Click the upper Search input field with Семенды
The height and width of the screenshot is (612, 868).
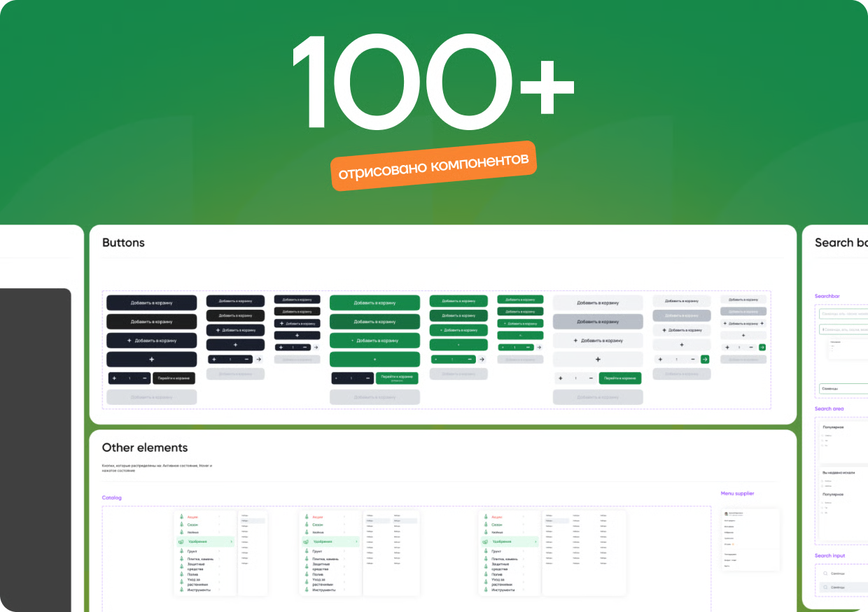[x=844, y=574]
